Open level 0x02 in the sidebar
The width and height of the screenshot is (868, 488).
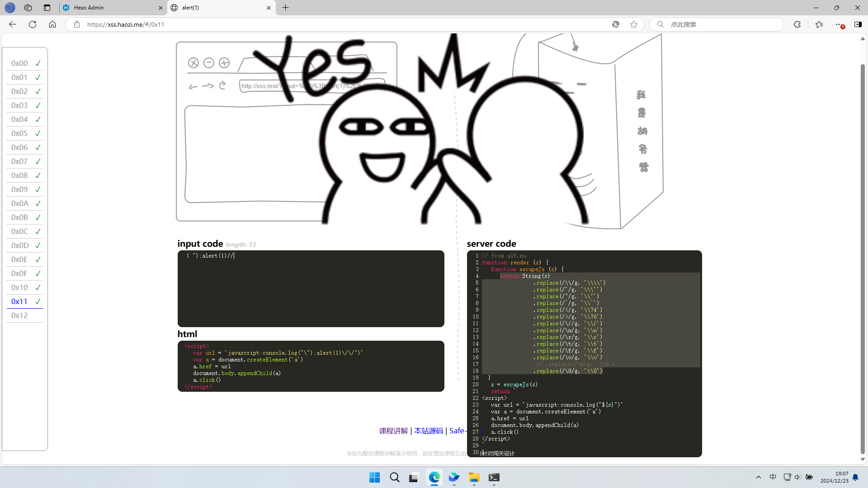point(25,91)
